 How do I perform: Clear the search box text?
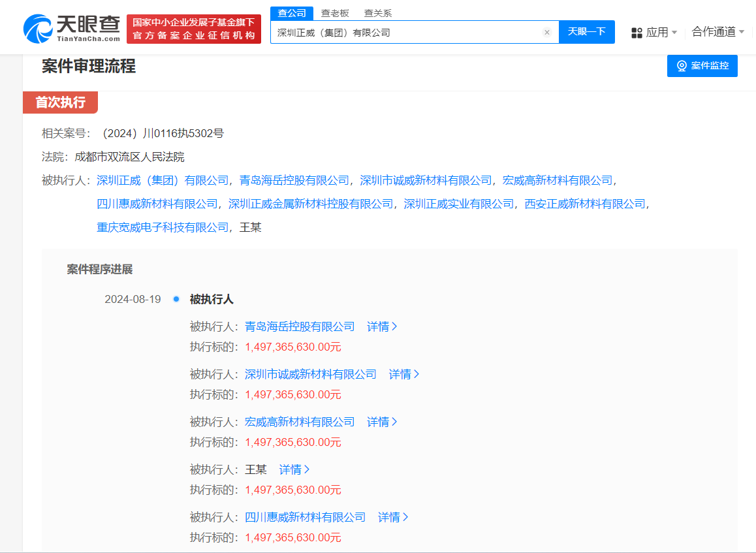click(x=547, y=33)
